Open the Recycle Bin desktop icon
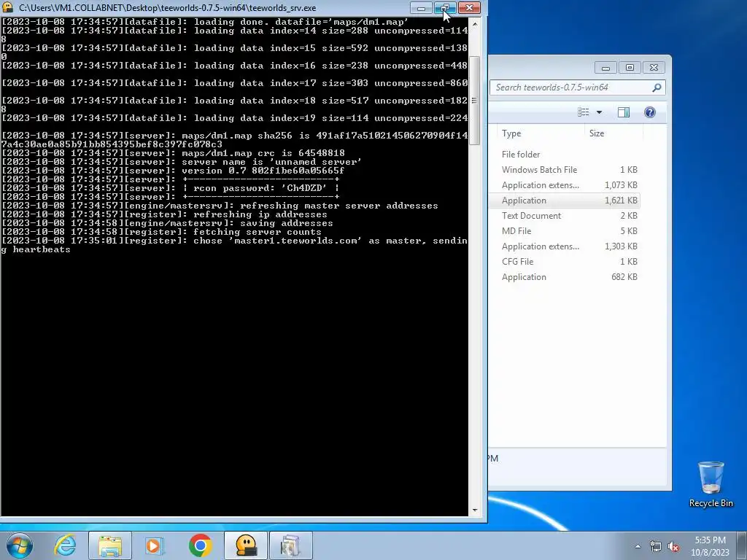Viewport: 747px width, 560px height. (711, 484)
